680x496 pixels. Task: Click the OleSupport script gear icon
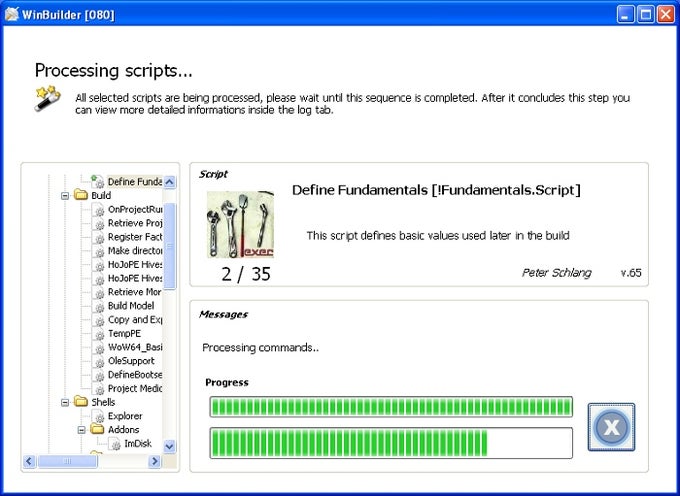click(x=99, y=362)
